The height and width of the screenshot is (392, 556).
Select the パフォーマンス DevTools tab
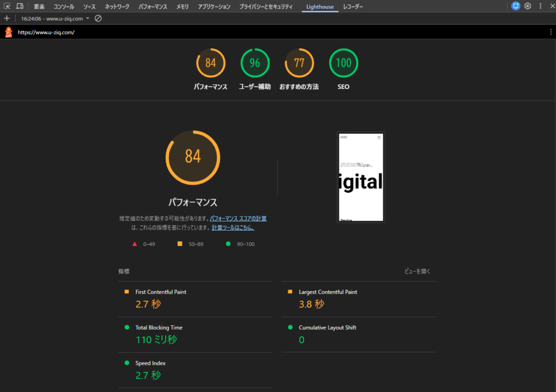pos(153,7)
